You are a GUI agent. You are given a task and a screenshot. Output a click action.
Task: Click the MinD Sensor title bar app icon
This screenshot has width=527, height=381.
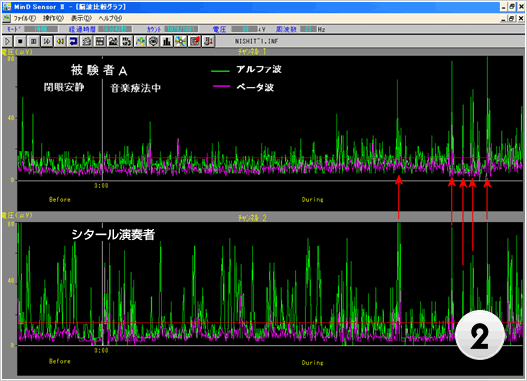coord(7,6)
